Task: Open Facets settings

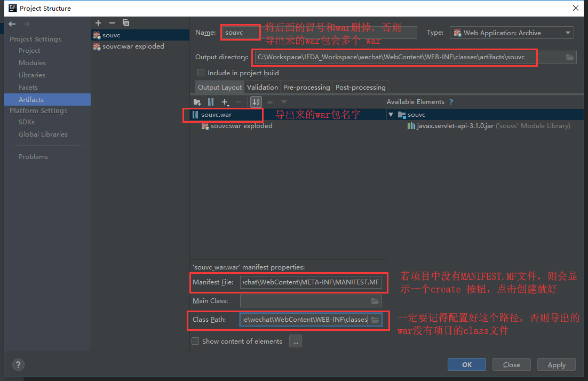Action: pyautogui.click(x=28, y=88)
